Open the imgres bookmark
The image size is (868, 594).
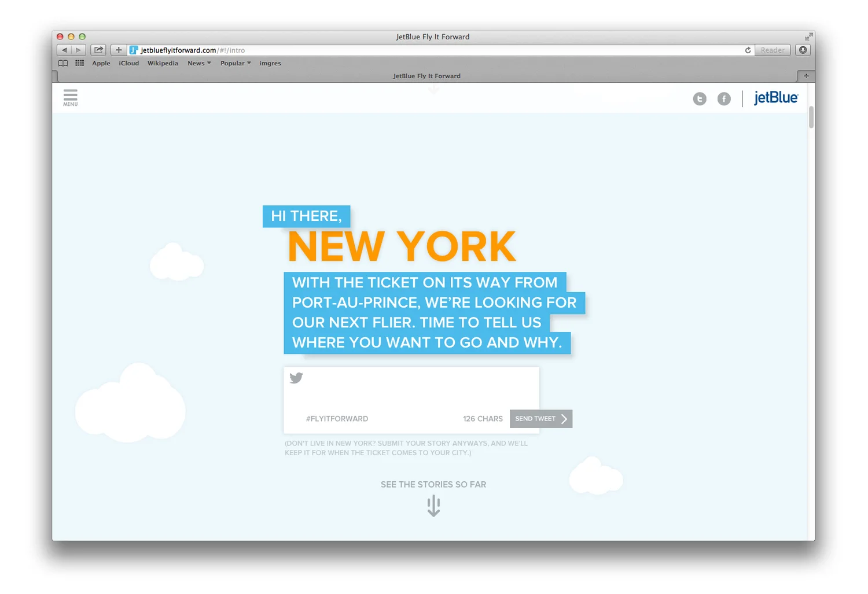[x=270, y=63]
